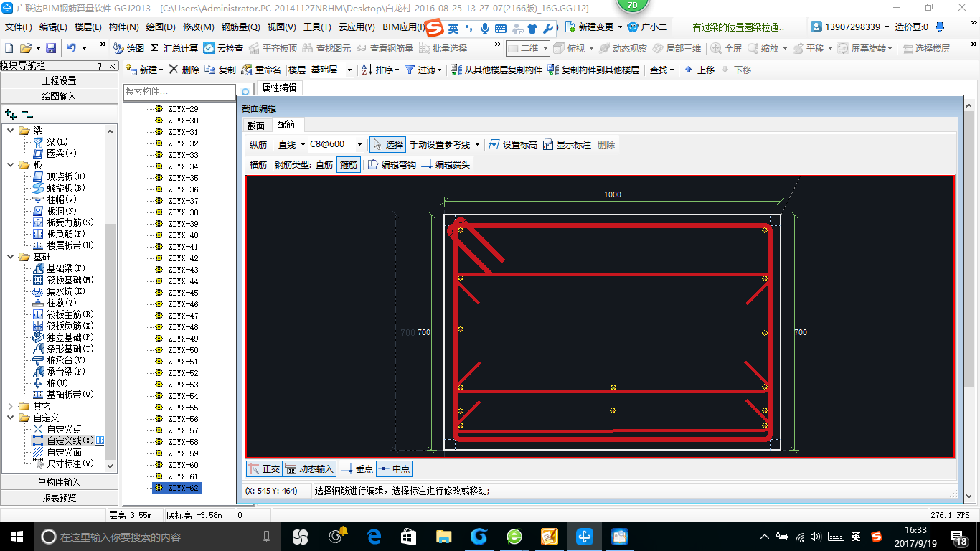
Task: Click 复制 copy component button
Action: point(220,70)
